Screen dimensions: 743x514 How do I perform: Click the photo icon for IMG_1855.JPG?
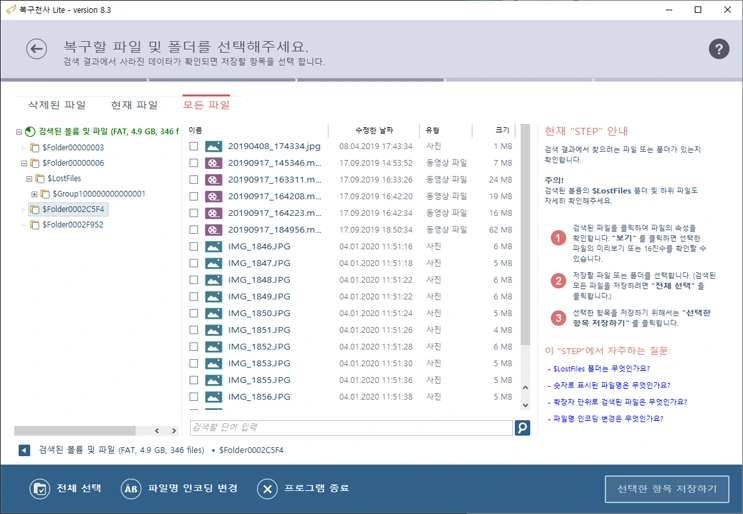[x=214, y=380]
